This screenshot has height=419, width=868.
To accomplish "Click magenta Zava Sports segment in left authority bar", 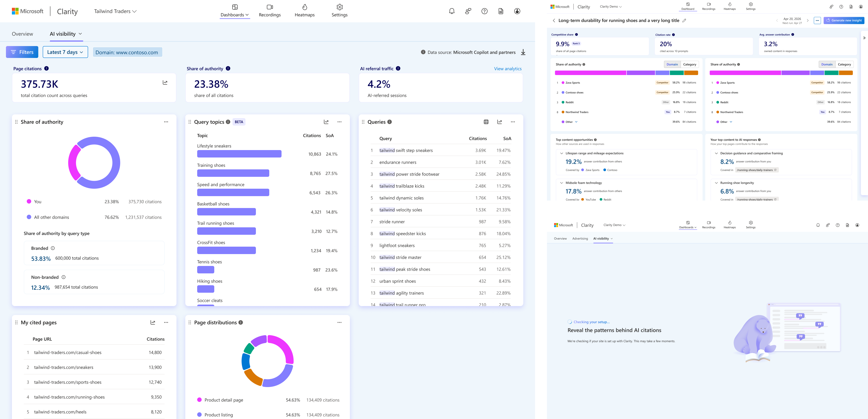I will (x=590, y=73).
